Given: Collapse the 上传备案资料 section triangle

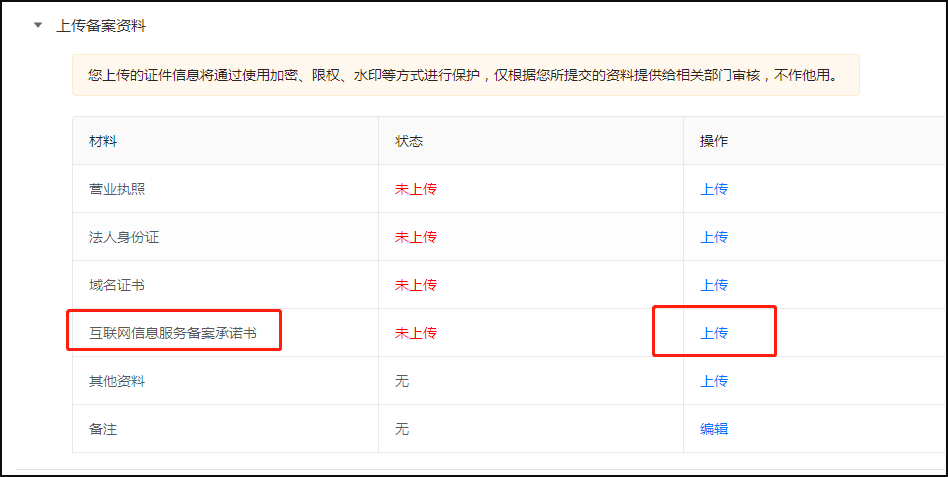Looking at the screenshot, I should tap(39, 26).
